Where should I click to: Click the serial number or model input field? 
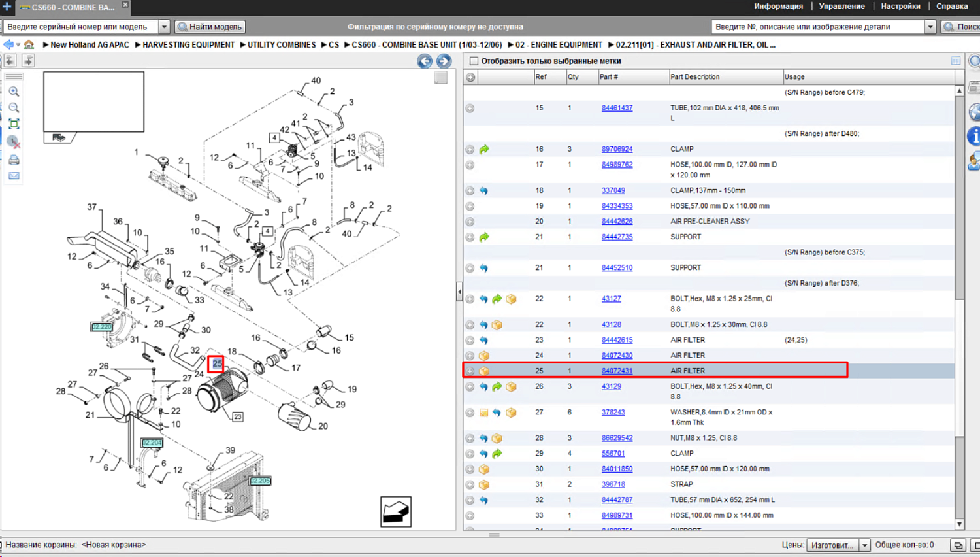tap(82, 27)
